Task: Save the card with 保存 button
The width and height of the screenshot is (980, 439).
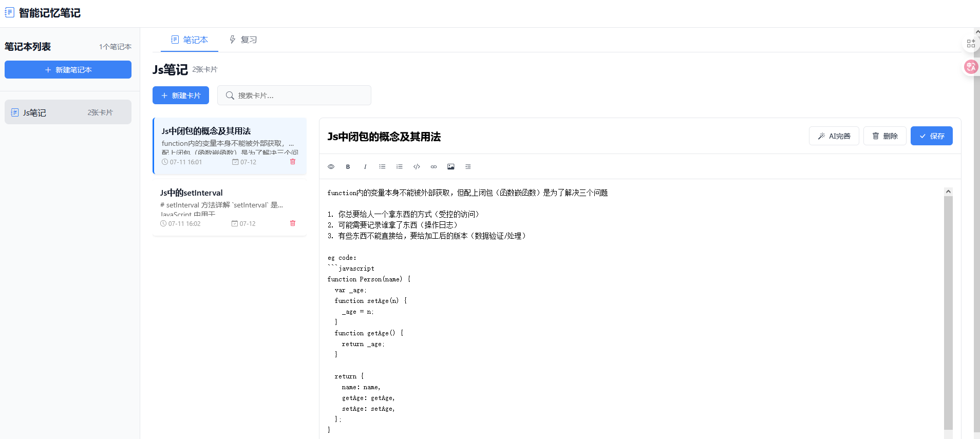Action: pyautogui.click(x=932, y=136)
